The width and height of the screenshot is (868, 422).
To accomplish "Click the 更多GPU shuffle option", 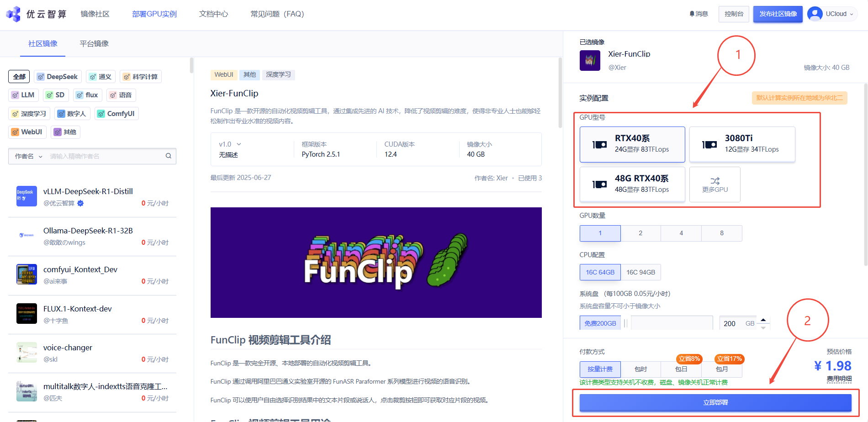I will (715, 185).
